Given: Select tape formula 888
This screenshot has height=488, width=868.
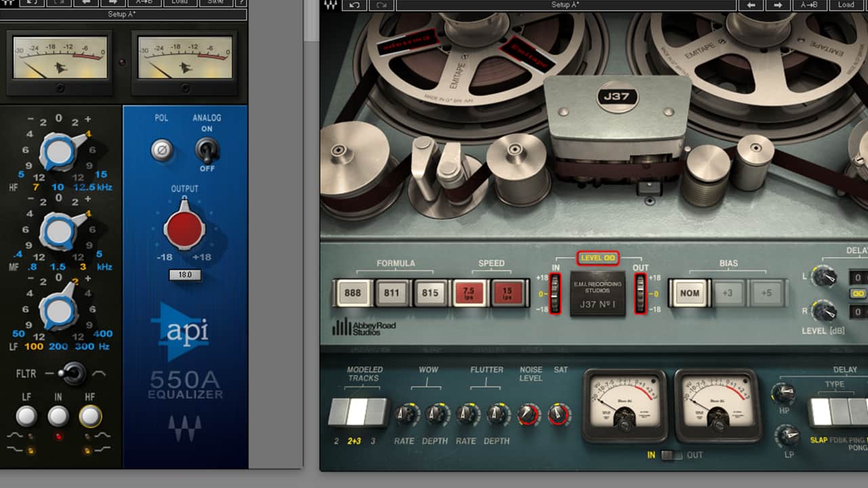Looking at the screenshot, I should click(353, 293).
